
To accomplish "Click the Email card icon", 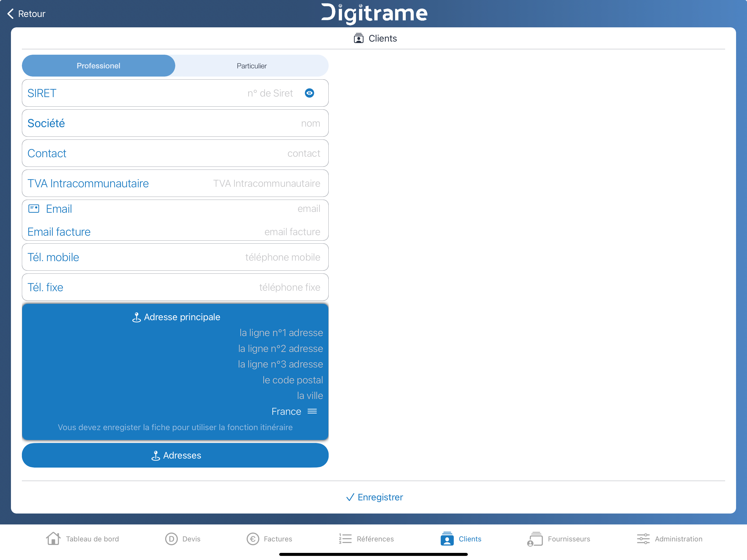I will pos(34,208).
